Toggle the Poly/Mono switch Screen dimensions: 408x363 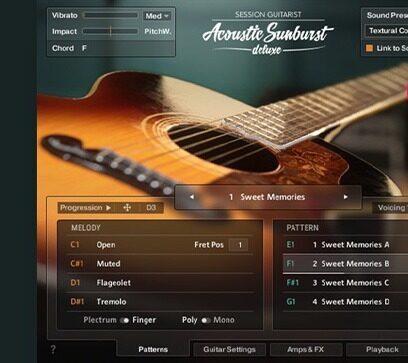pyautogui.click(x=206, y=320)
